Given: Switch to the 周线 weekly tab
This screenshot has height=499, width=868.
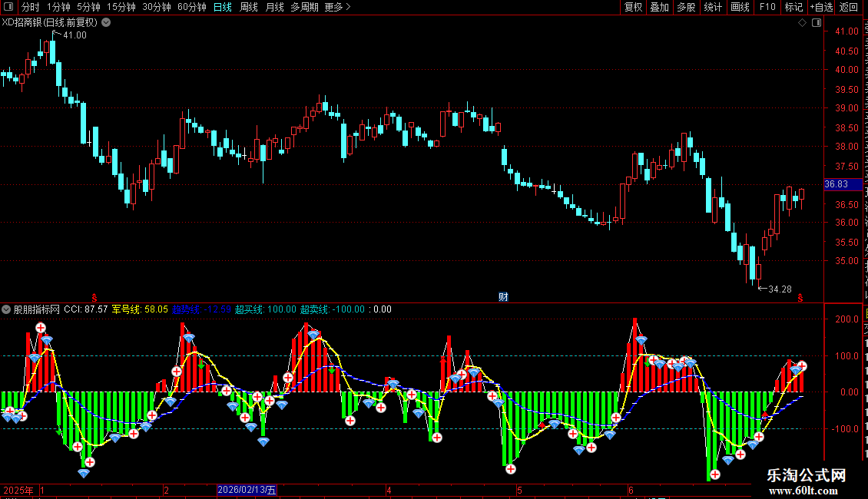Looking at the screenshot, I should 249,7.
